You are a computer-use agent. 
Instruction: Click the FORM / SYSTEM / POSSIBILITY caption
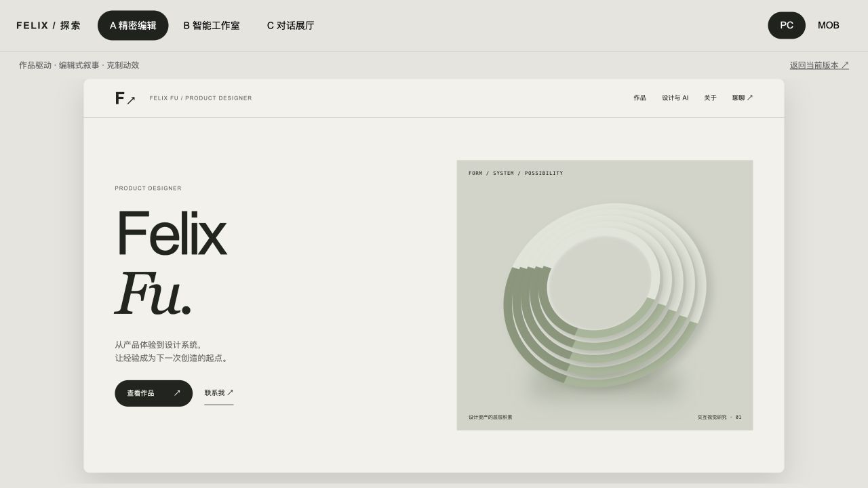515,174
